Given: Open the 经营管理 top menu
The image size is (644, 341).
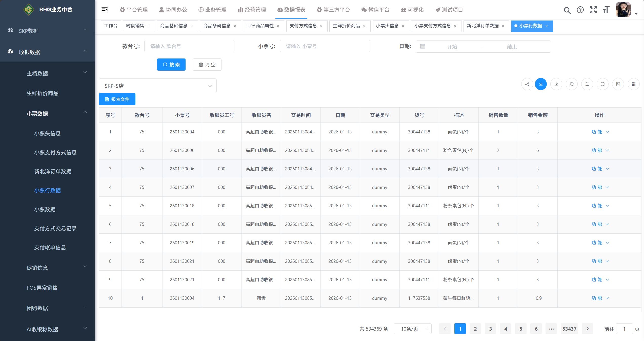Looking at the screenshot, I should point(252,10).
